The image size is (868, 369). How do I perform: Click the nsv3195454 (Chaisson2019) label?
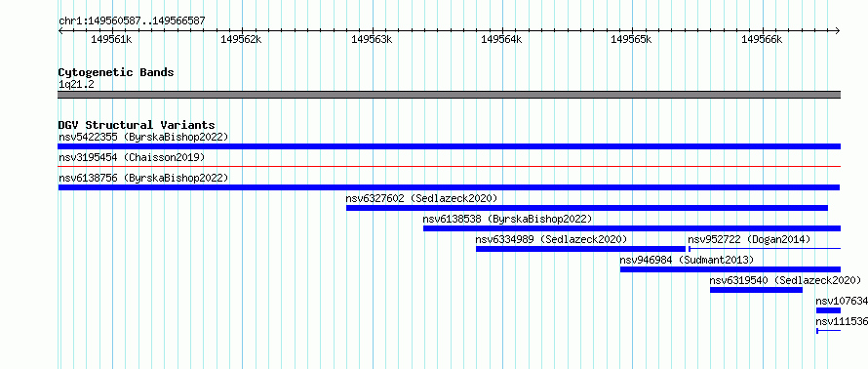tap(132, 157)
